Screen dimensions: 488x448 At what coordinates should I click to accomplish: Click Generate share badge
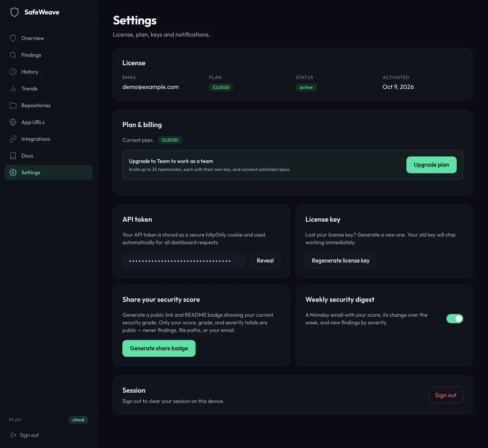tap(159, 348)
